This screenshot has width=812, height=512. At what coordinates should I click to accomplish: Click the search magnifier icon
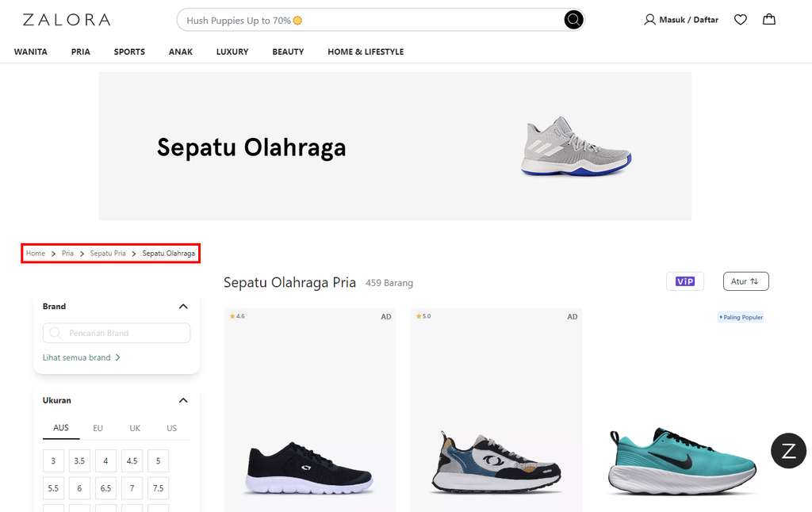573,19
